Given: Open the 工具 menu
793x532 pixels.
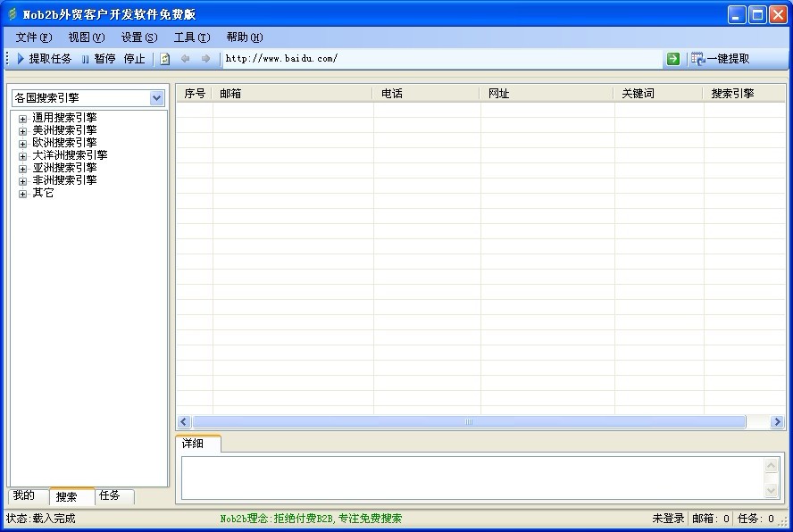Looking at the screenshot, I should (190, 37).
